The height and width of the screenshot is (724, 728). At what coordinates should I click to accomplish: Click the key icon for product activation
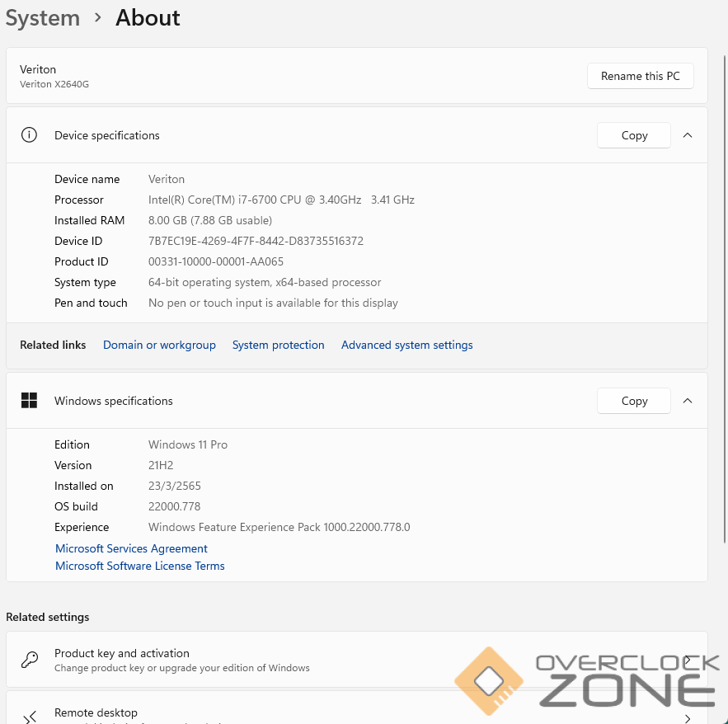[29, 660]
